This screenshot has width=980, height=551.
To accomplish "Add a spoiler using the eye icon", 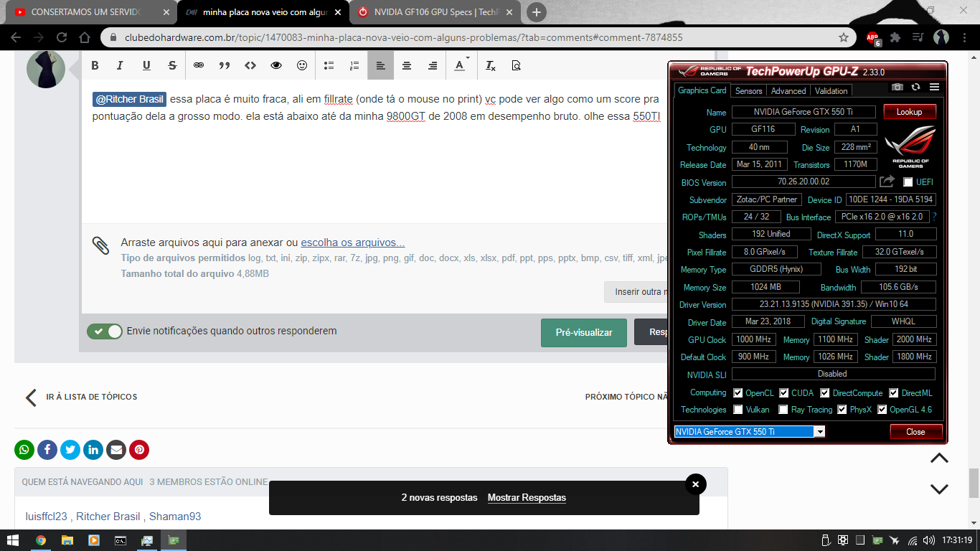I will click(276, 65).
